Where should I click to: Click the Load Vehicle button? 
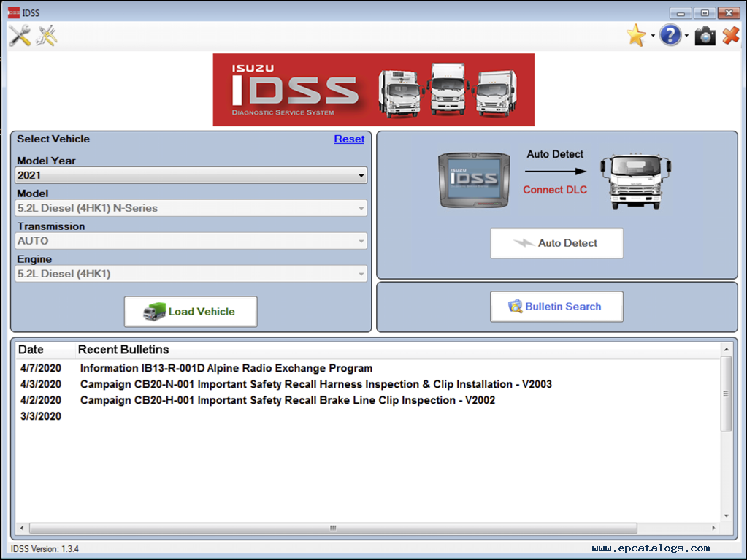pos(191,312)
